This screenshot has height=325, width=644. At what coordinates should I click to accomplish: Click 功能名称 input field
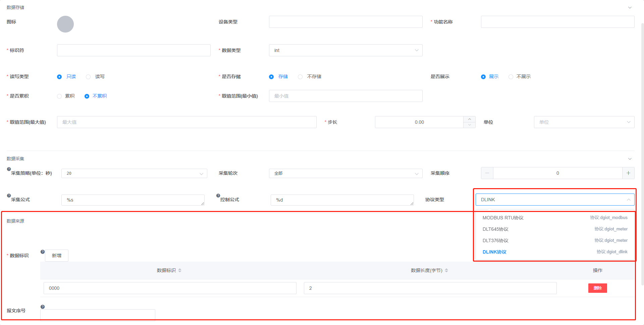click(x=558, y=22)
